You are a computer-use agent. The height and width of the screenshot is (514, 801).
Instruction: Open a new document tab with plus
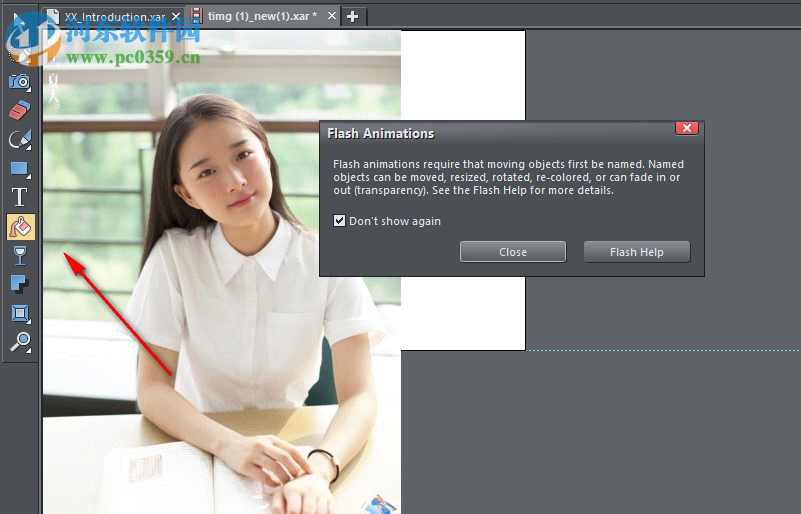point(352,17)
